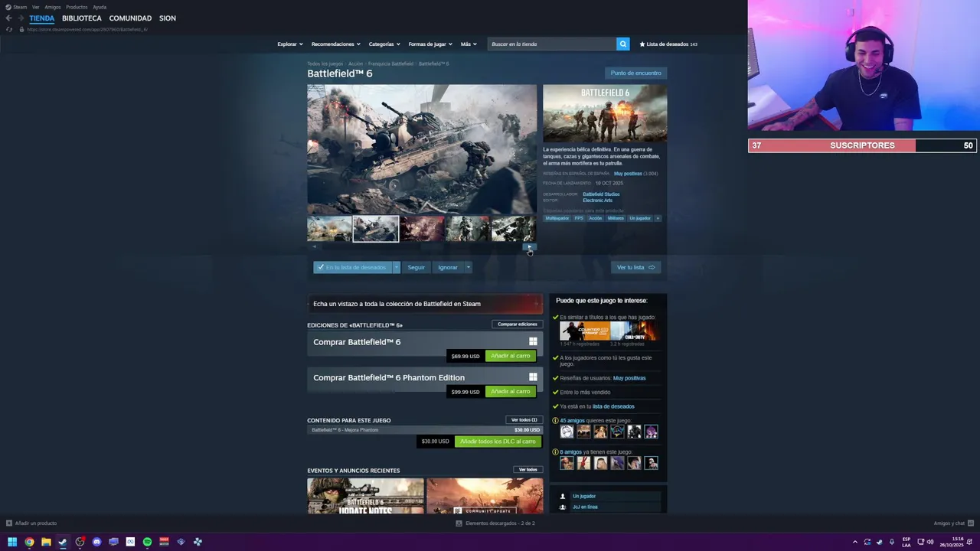Screen dimensions: 980x551
Task: Add Phantom Edition $99.99 to cart
Action: 510,392
